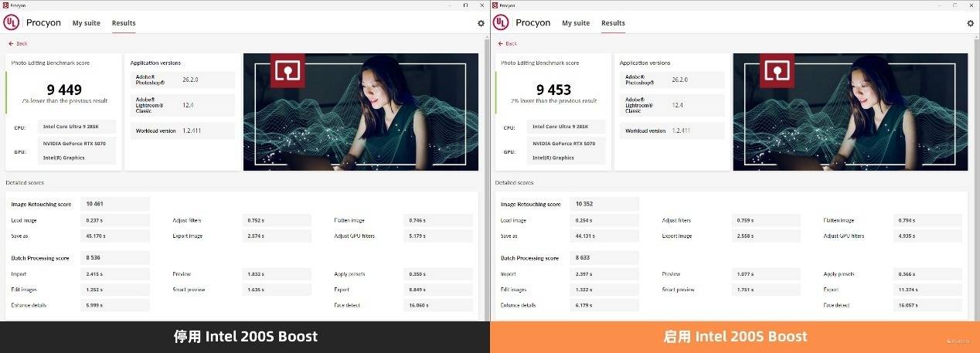Open settings gear in left Procyon window
The image size is (980, 353).
[481, 23]
